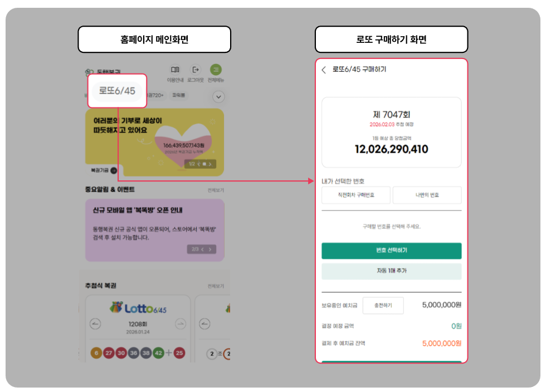
Task: Open the 이용안내 guide book icon
Action: point(175,70)
